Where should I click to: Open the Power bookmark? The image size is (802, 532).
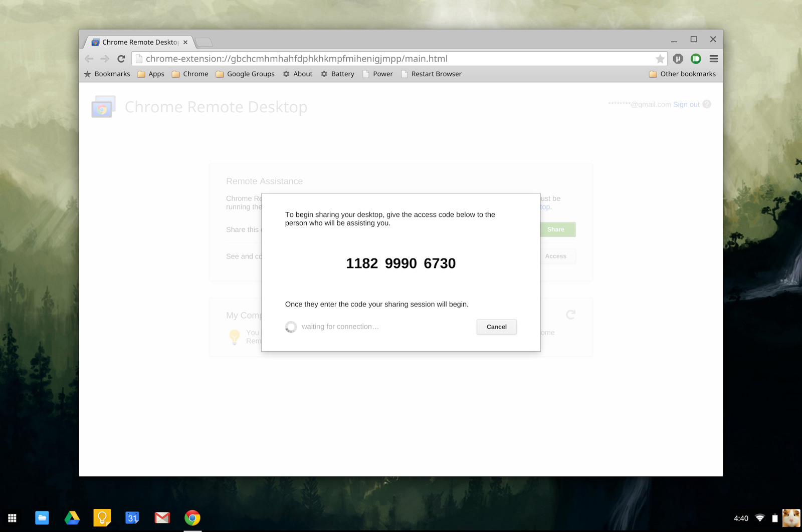(x=378, y=74)
